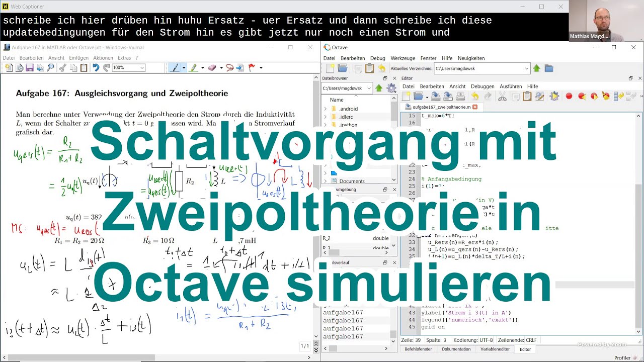The width and height of the screenshot is (644, 362).
Task: Click the open folder icon in Octave main toolbar
Action: click(343, 68)
